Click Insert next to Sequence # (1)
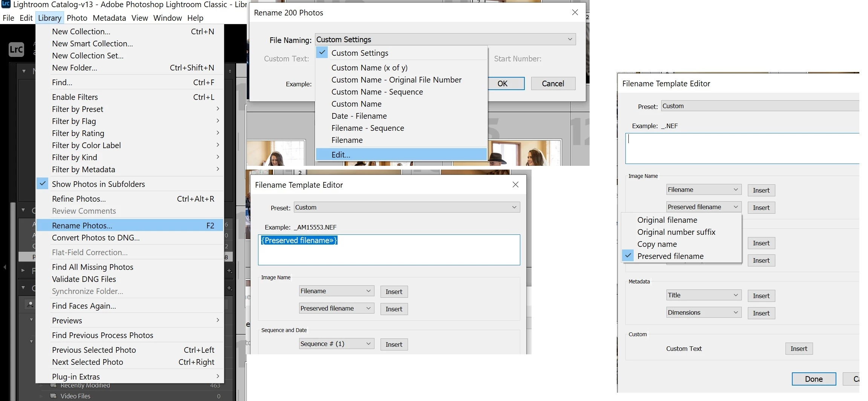 click(394, 344)
